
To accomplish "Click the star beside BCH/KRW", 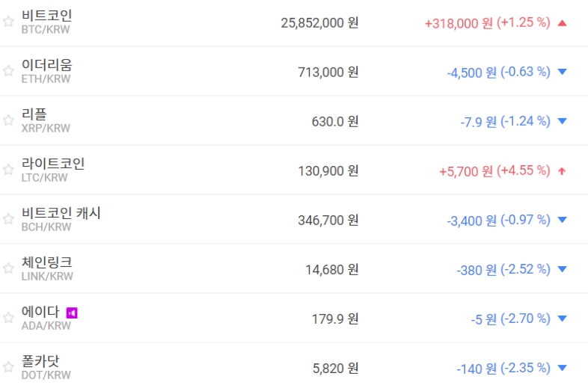I will coord(8,219).
